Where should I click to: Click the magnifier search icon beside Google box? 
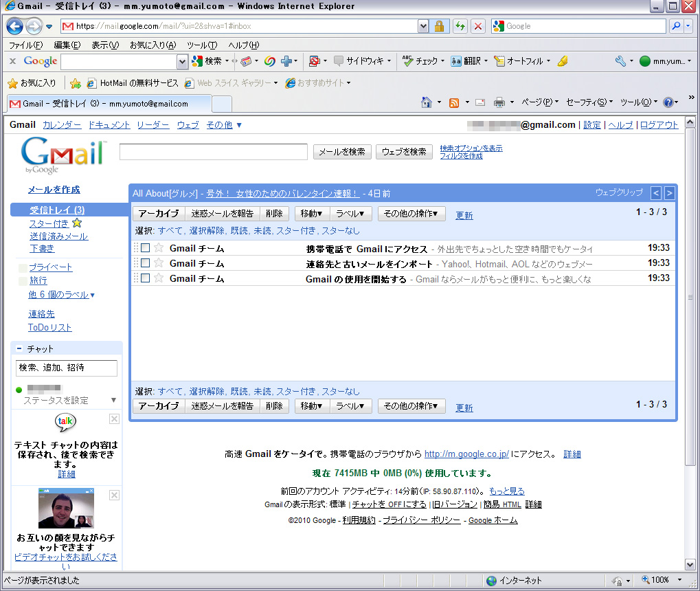[676, 26]
